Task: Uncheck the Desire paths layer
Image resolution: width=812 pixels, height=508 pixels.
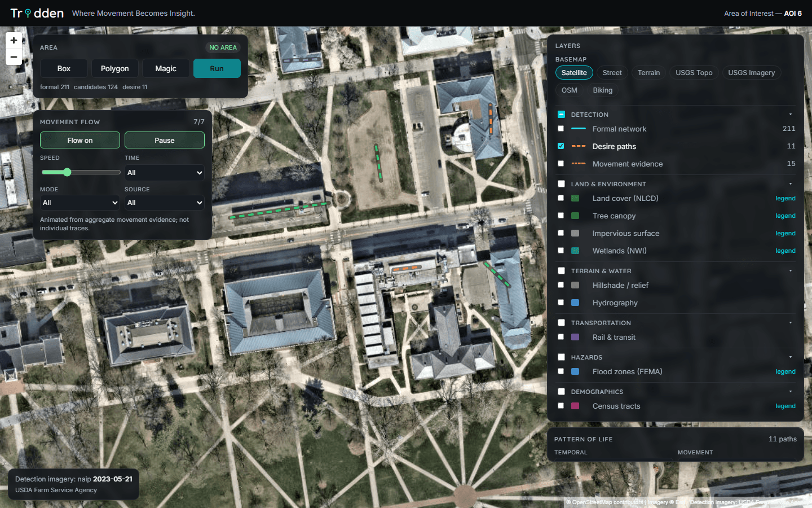Action: pos(561,146)
